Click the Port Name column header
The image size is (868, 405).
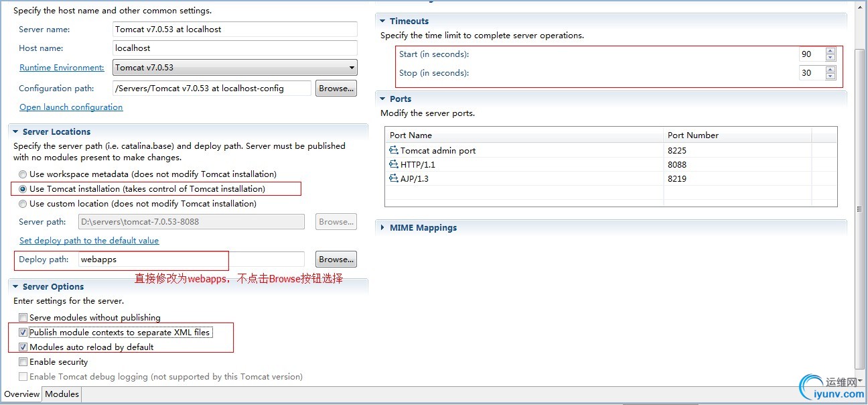[x=524, y=135]
